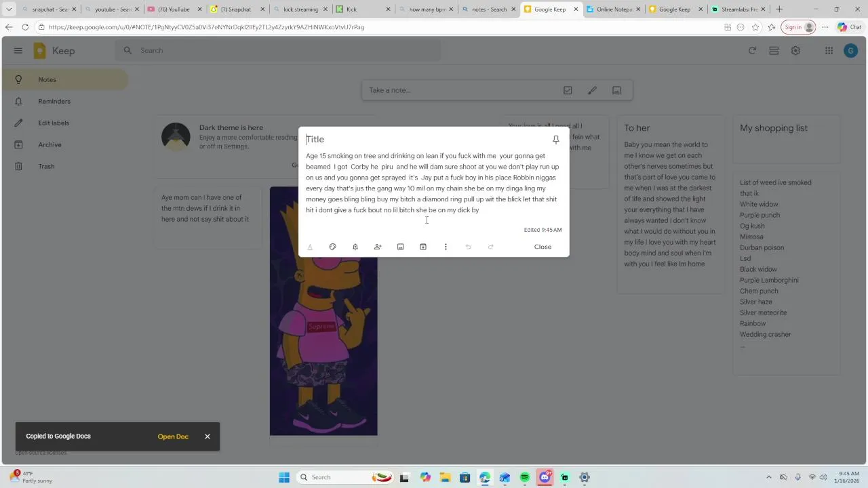Open the Google account avatar

point(850,51)
